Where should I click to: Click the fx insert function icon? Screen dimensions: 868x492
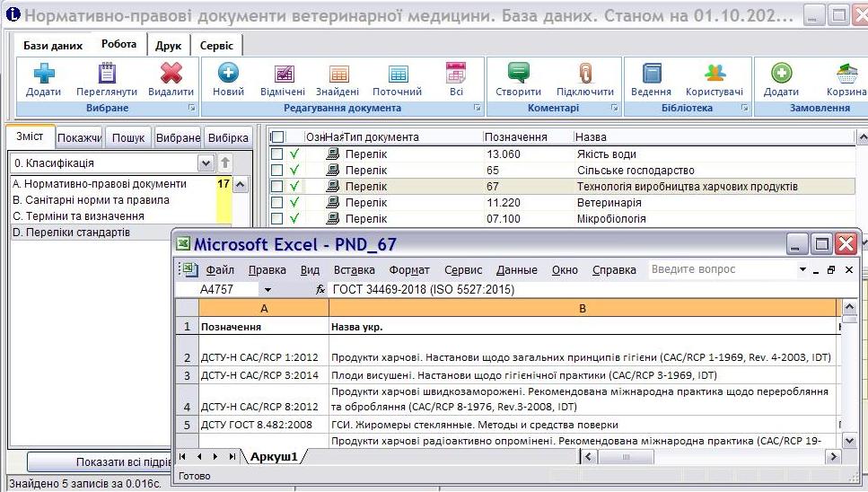coord(320,289)
